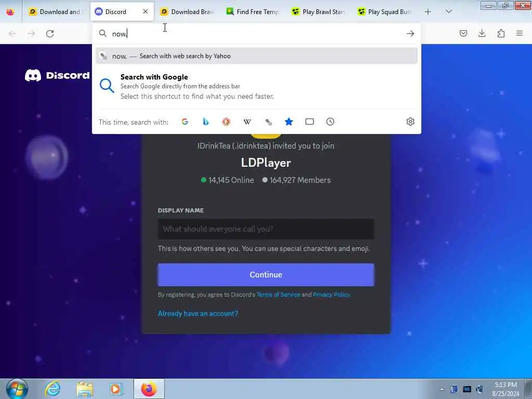Click the Discord logo on the page
Viewport: 532px width, 399px height.
tap(57, 75)
